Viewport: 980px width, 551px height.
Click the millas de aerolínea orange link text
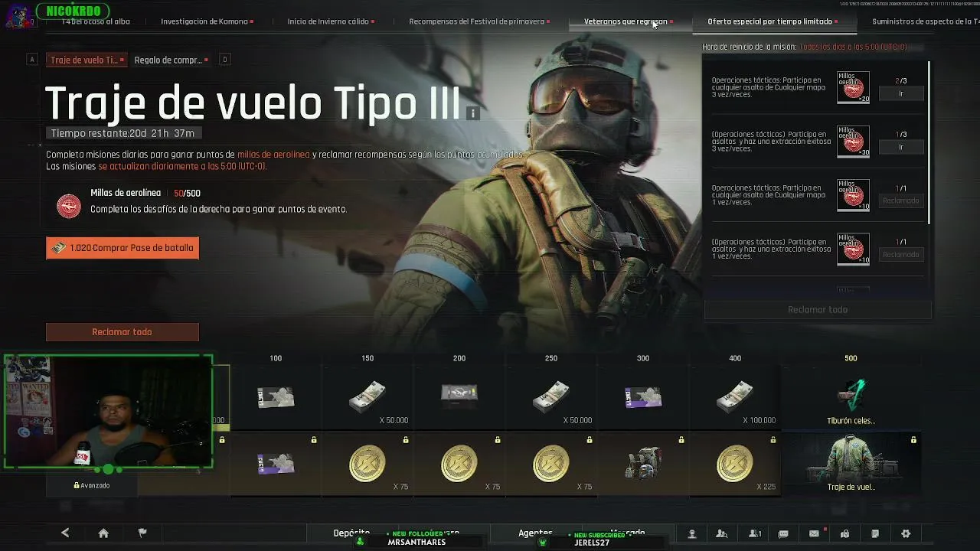pos(273,155)
